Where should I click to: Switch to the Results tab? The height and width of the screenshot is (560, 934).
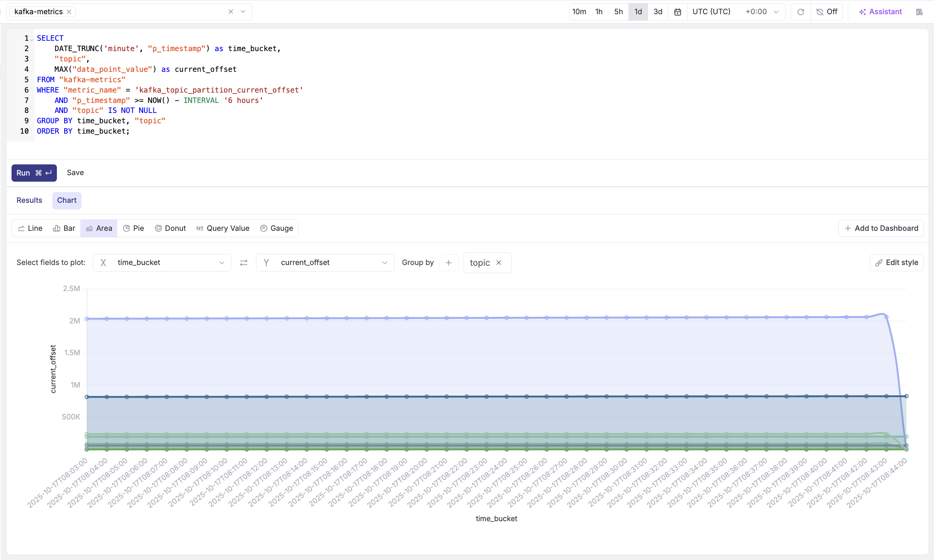[x=29, y=200]
